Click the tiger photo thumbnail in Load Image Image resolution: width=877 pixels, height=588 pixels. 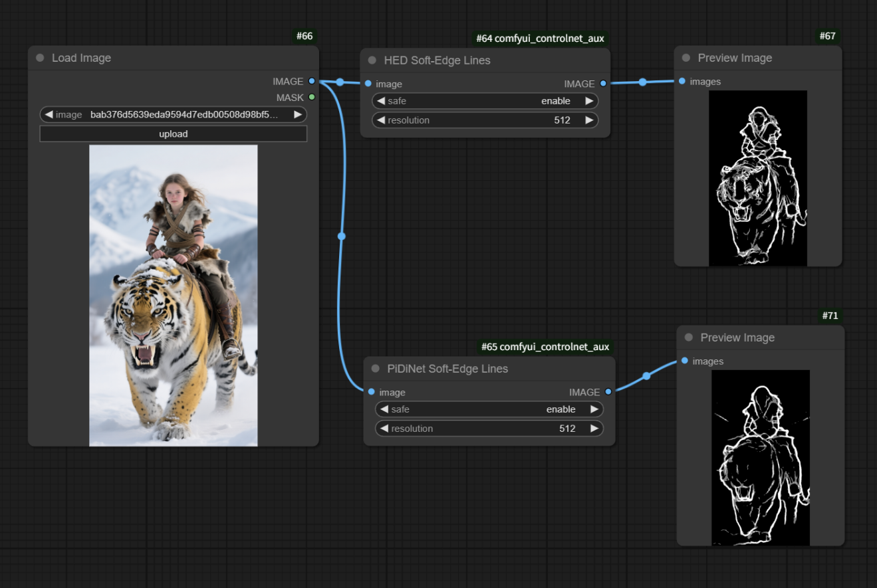tap(173, 295)
